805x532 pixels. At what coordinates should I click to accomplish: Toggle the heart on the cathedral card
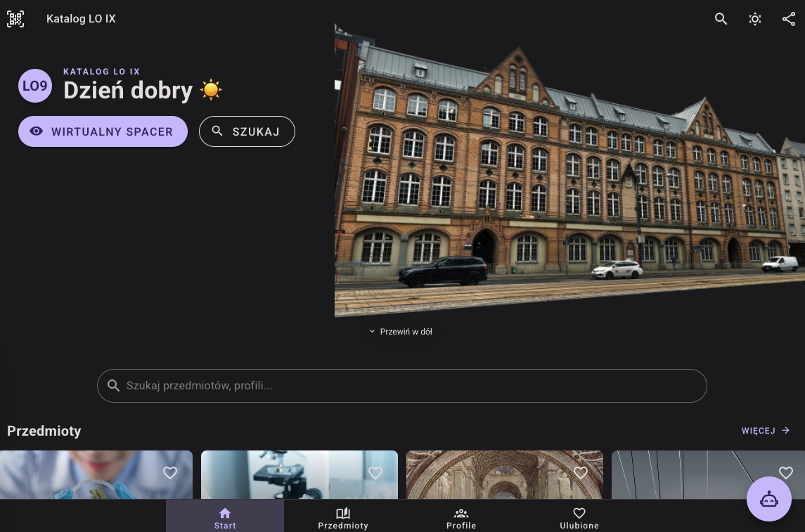click(x=581, y=473)
